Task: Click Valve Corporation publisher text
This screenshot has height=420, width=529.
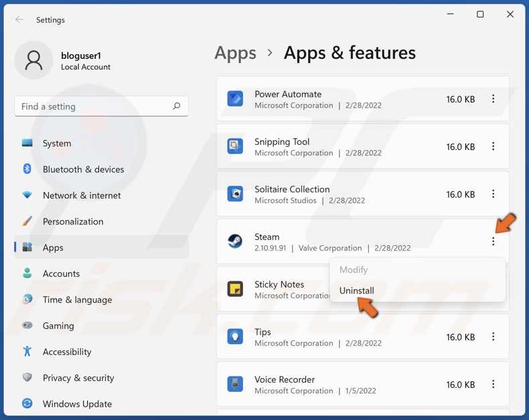Action: (x=330, y=248)
